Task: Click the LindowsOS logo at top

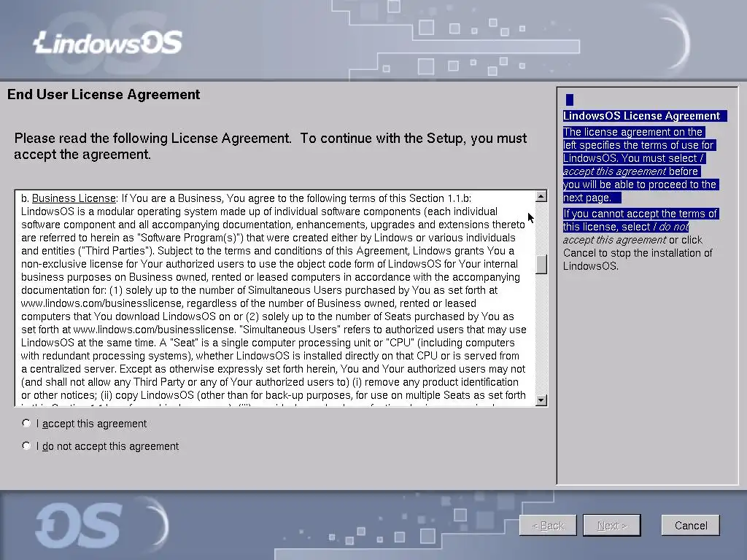Action: click(108, 43)
